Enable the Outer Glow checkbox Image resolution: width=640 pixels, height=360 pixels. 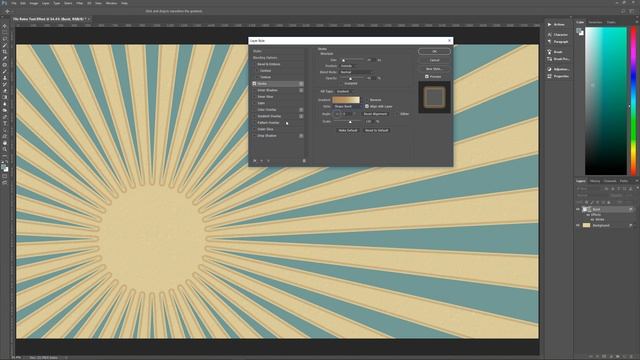(254, 129)
